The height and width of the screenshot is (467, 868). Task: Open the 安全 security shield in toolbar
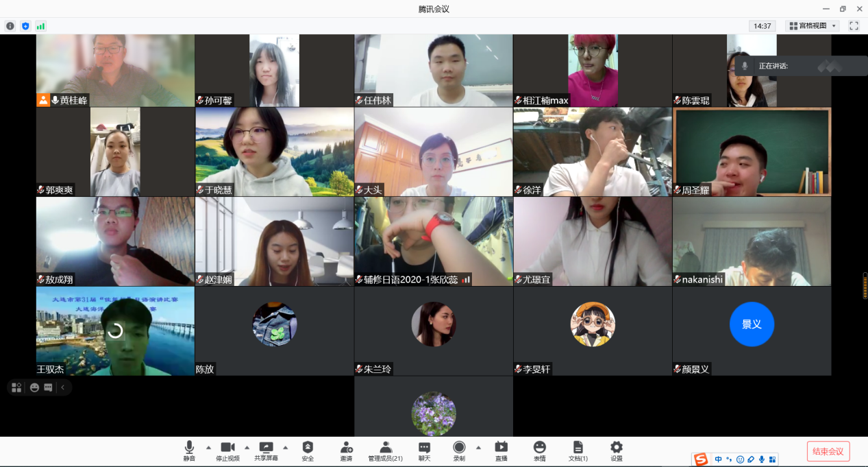[308, 450]
